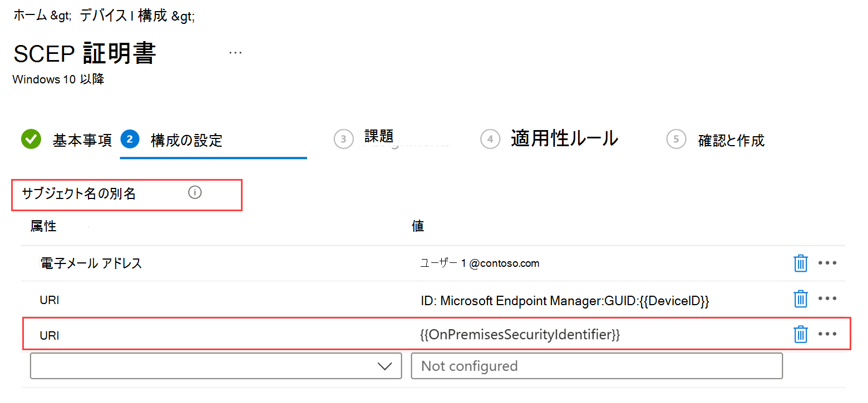Open more options for OnPremisesSecurityIdentifier row
868x403 pixels.
(827, 334)
